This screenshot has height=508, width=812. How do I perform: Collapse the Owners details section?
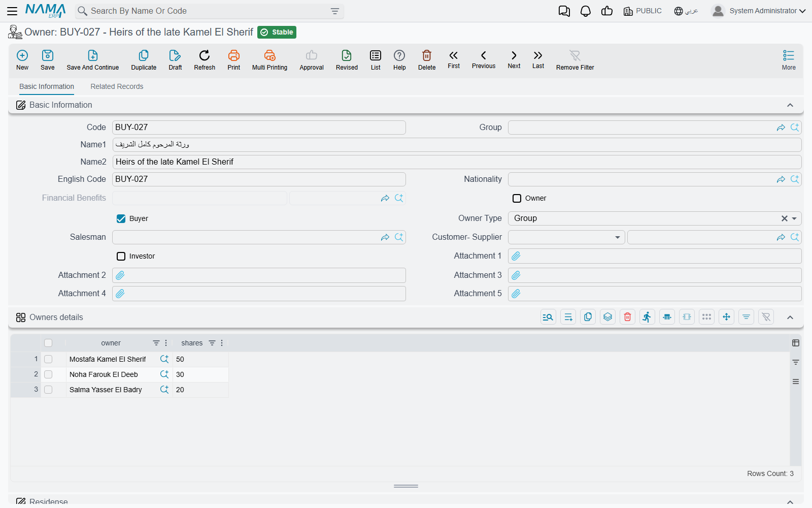tap(790, 317)
